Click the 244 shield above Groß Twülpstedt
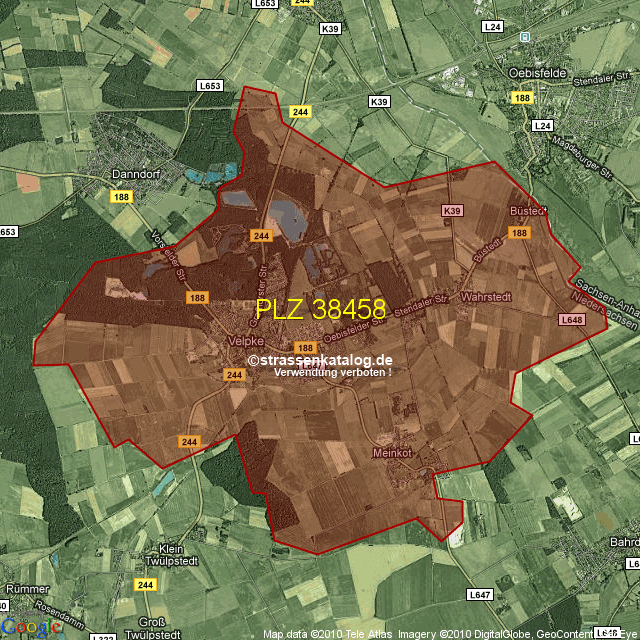 [x=145, y=584]
